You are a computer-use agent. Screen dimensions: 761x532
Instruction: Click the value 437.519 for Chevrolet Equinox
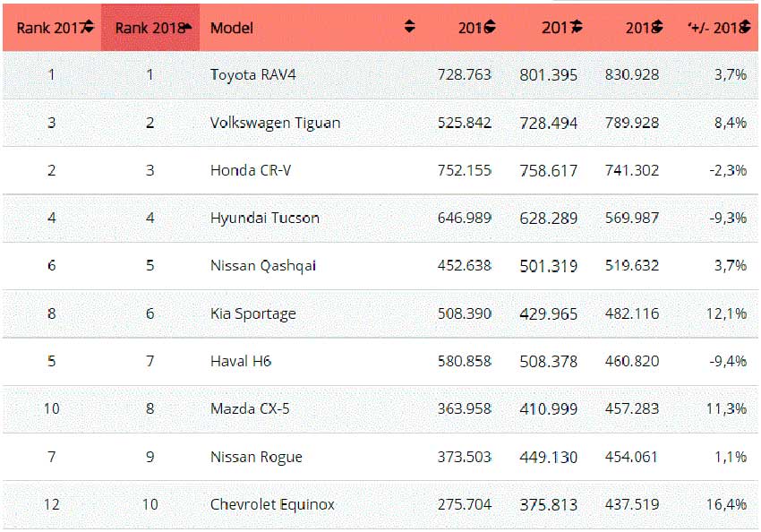coord(632,504)
